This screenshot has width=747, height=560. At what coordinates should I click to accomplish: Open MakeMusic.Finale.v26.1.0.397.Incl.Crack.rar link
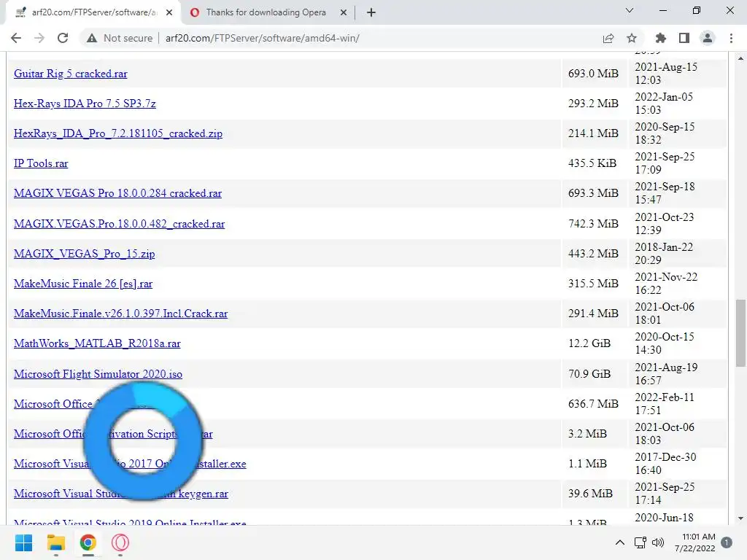click(121, 314)
